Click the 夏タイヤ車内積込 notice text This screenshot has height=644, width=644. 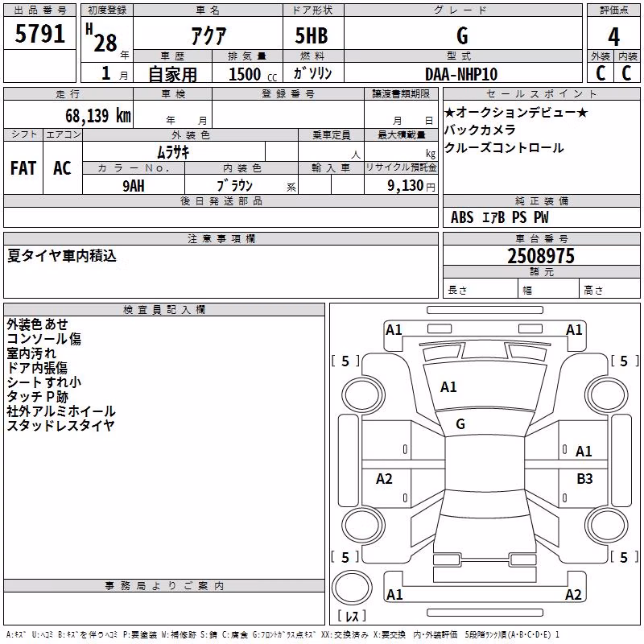point(62,256)
